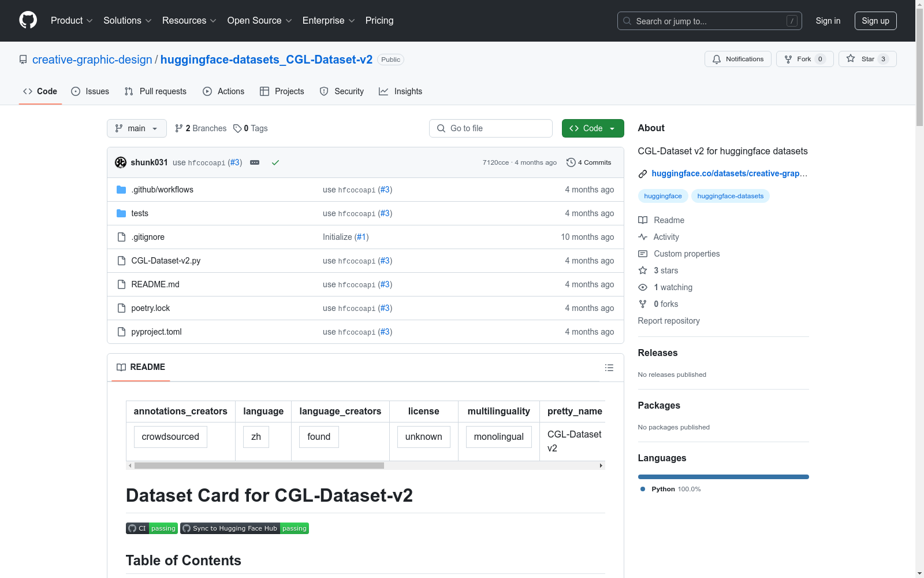Switch to the Security tab
This screenshot has height=578, width=924.
click(x=342, y=91)
